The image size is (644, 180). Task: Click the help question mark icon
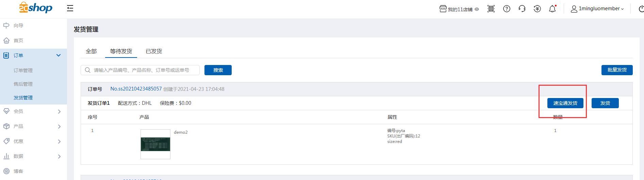click(507, 9)
